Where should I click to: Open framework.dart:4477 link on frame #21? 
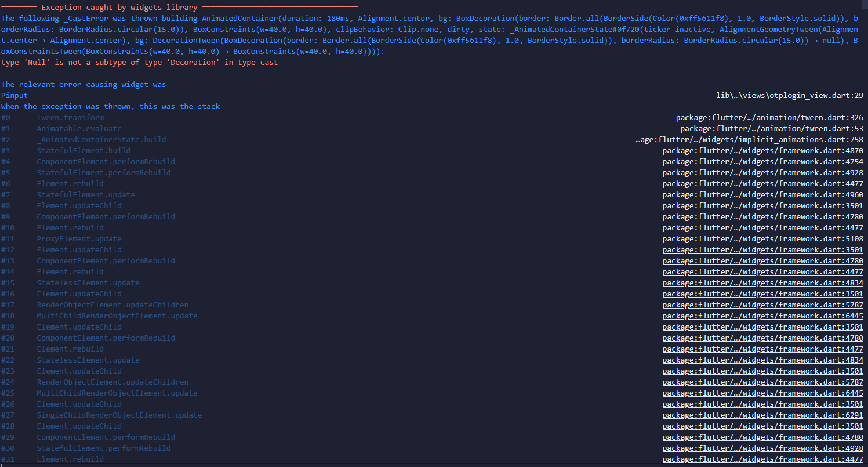tap(763, 349)
